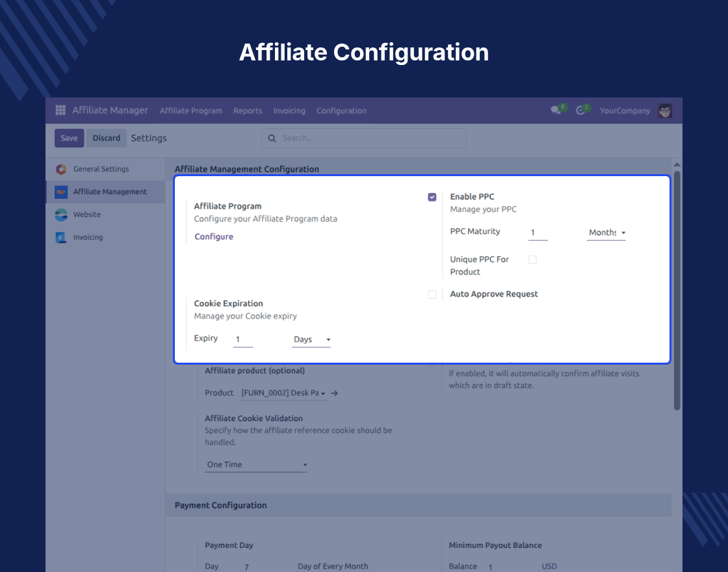Enable the Auto Approve Request checkbox
This screenshot has height=572, width=728.
pyautogui.click(x=432, y=294)
